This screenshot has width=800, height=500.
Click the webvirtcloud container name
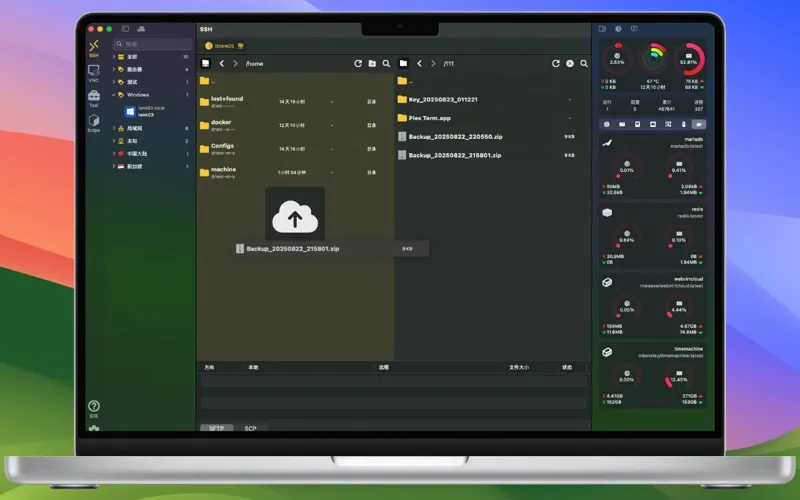click(688, 279)
